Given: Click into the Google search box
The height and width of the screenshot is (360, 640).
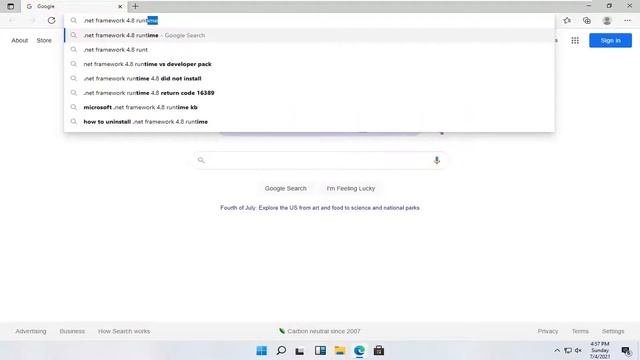Looking at the screenshot, I should [320, 160].
